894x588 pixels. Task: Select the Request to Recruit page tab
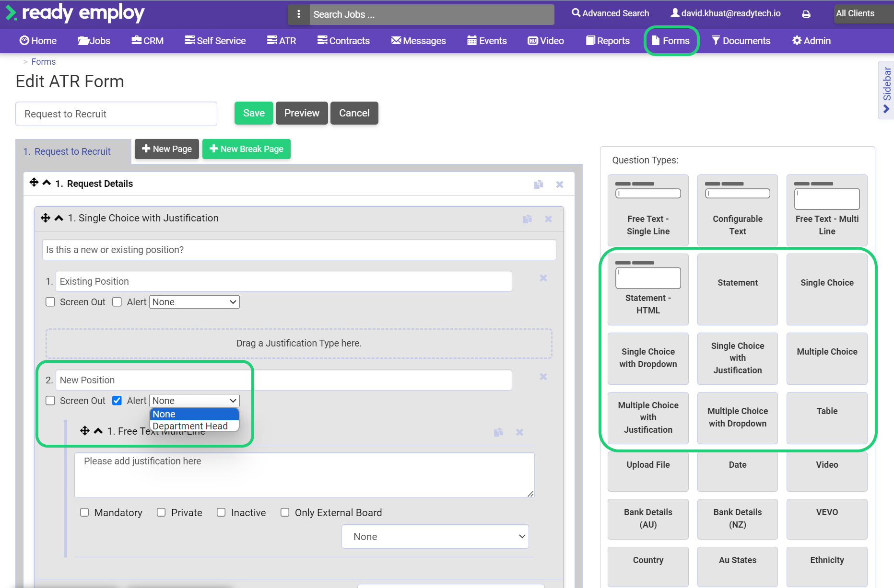[72, 151]
